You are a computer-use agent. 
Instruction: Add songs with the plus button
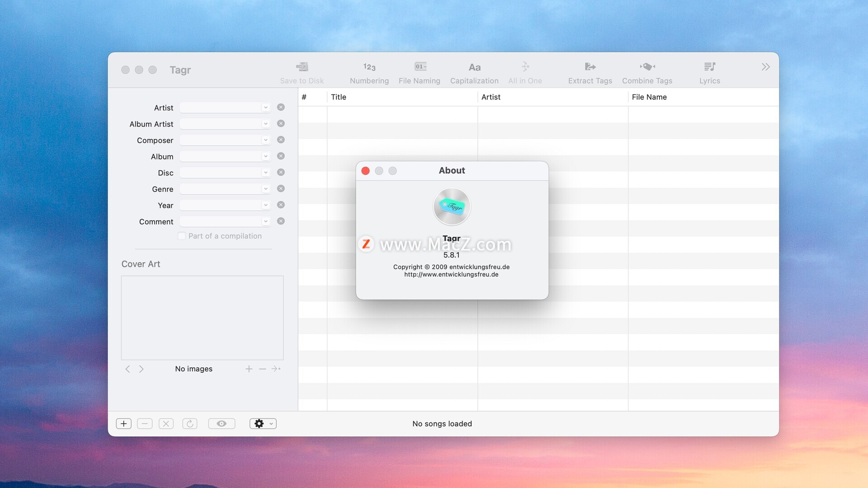pyautogui.click(x=123, y=424)
